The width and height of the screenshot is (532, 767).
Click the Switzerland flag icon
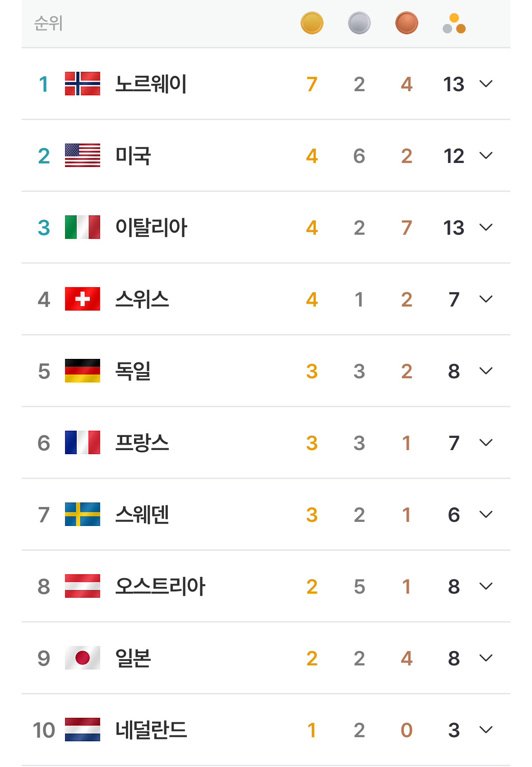83,299
